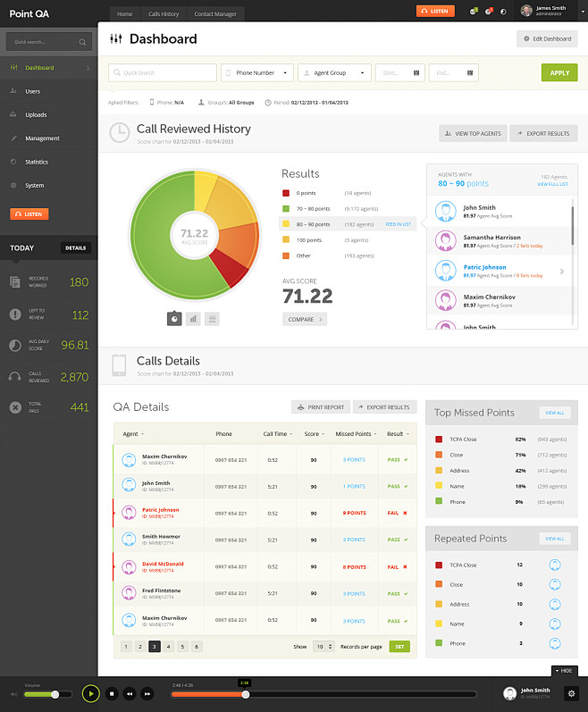
Task: Click the play button in player
Action: tap(91, 693)
